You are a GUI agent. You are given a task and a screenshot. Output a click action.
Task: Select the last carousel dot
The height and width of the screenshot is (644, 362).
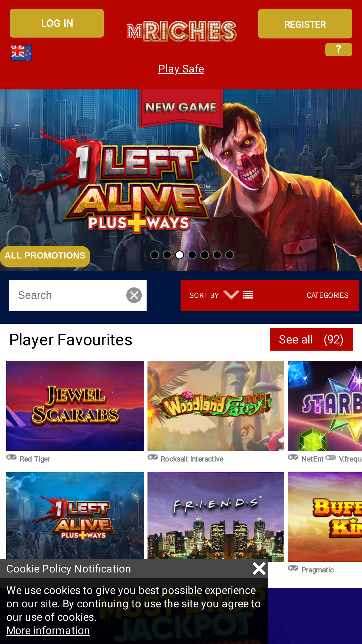(230, 255)
